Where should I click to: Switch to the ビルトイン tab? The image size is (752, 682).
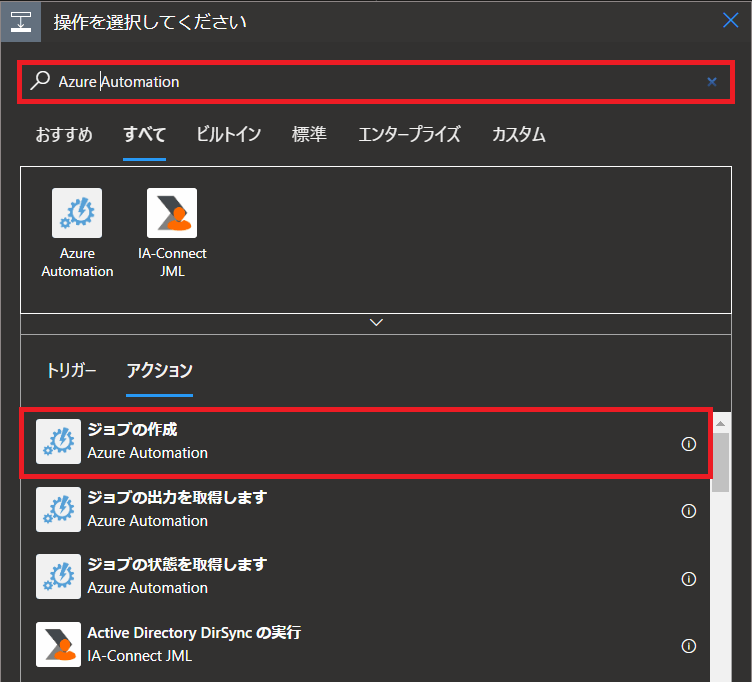(228, 135)
